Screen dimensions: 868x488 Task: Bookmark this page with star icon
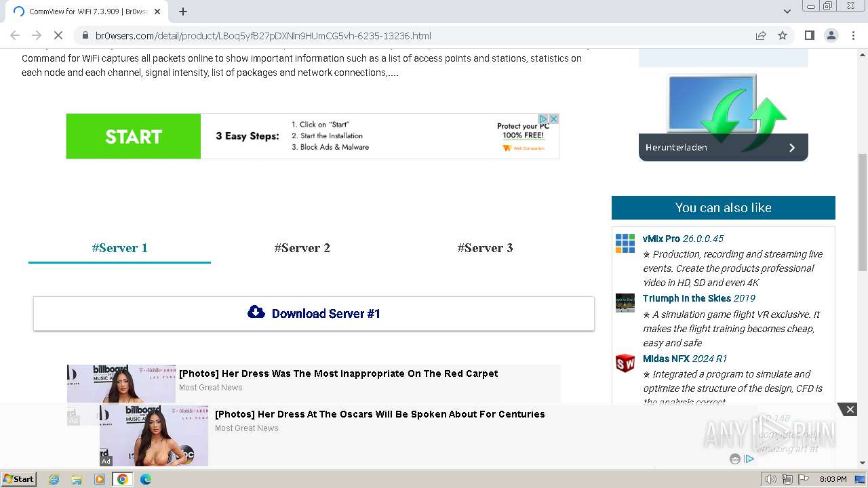783,35
